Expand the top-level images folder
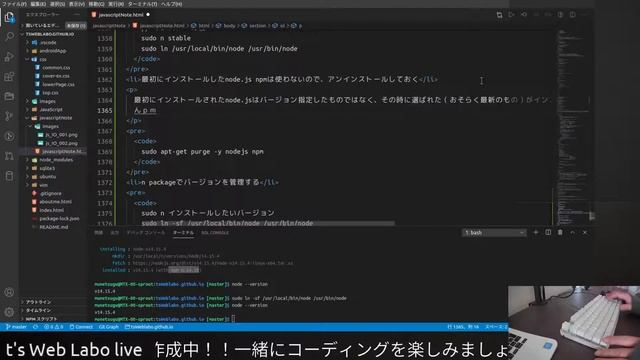Screen dimensions: 640x360 tap(47, 101)
